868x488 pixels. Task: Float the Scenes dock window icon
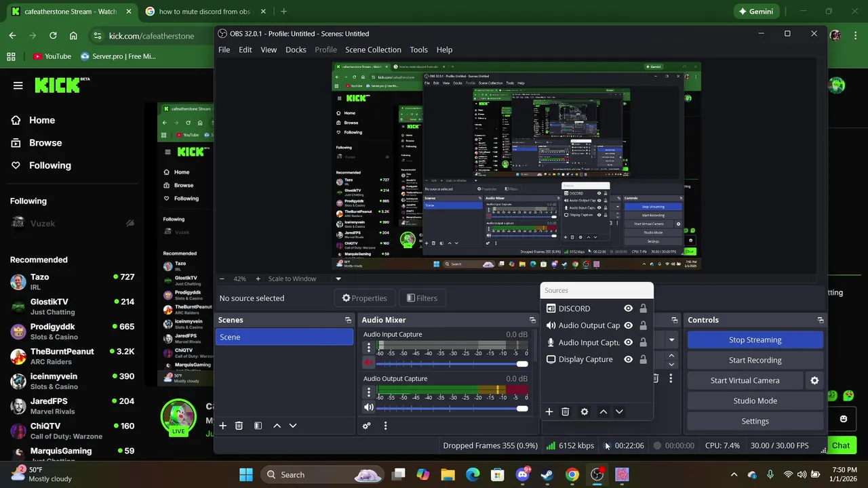348,320
